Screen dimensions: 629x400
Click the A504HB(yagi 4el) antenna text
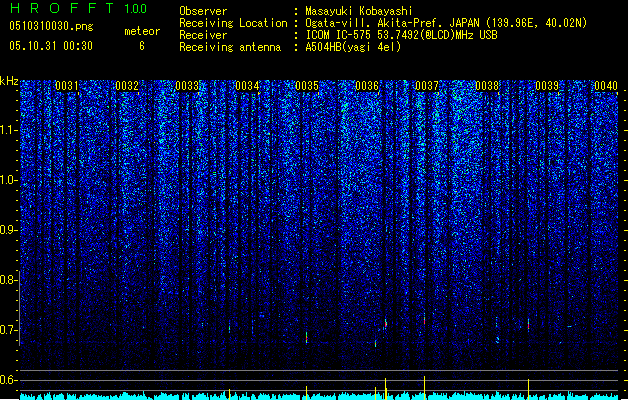tap(353, 47)
